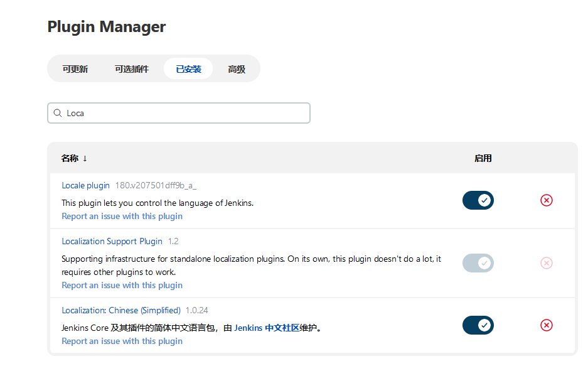Click description 'This plugin lets you control the language'

158,203
